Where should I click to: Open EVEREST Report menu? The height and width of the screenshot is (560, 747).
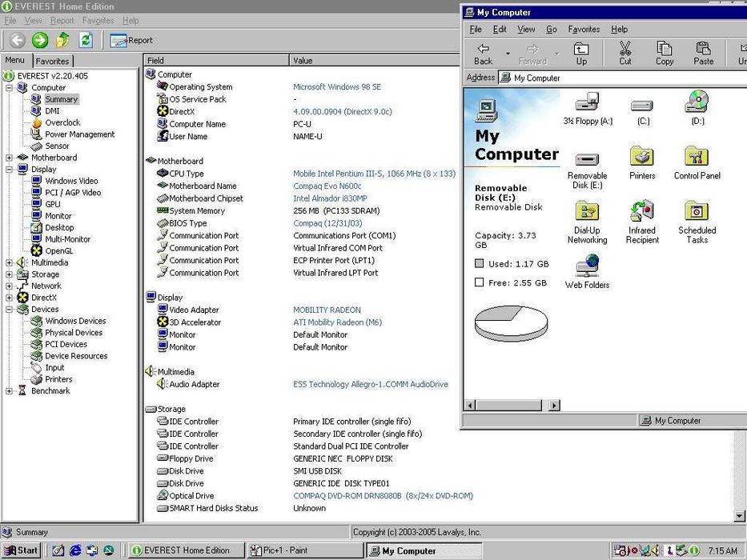[62, 21]
